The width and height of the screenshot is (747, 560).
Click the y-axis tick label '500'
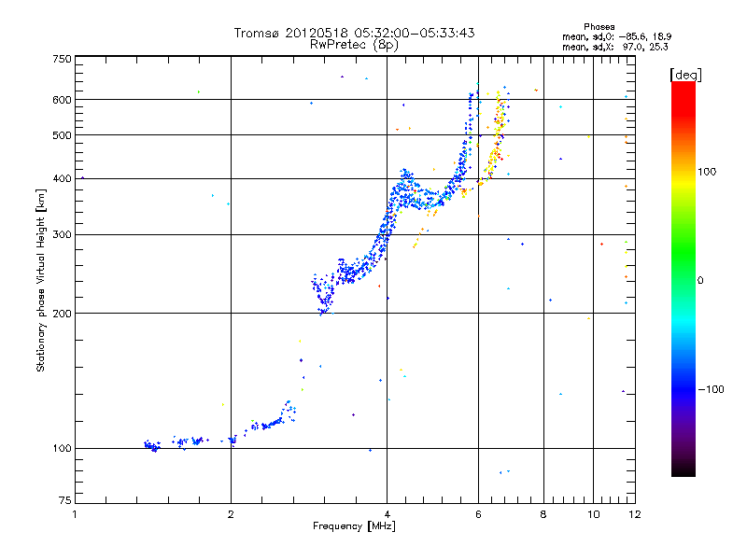tap(62, 135)
